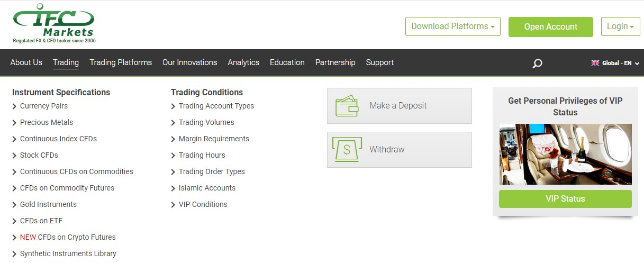Expand the Login dropdown
This screenshot has width=644, height=263.
pos(620,26)
